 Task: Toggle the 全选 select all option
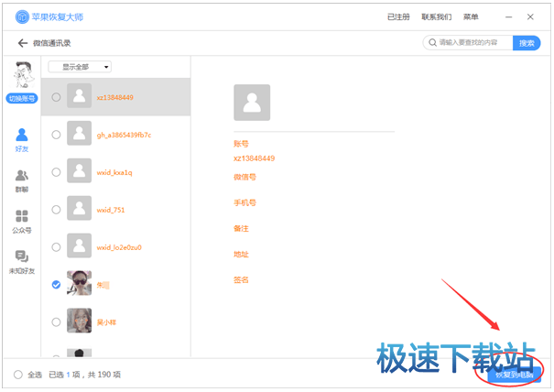(18, 375)
